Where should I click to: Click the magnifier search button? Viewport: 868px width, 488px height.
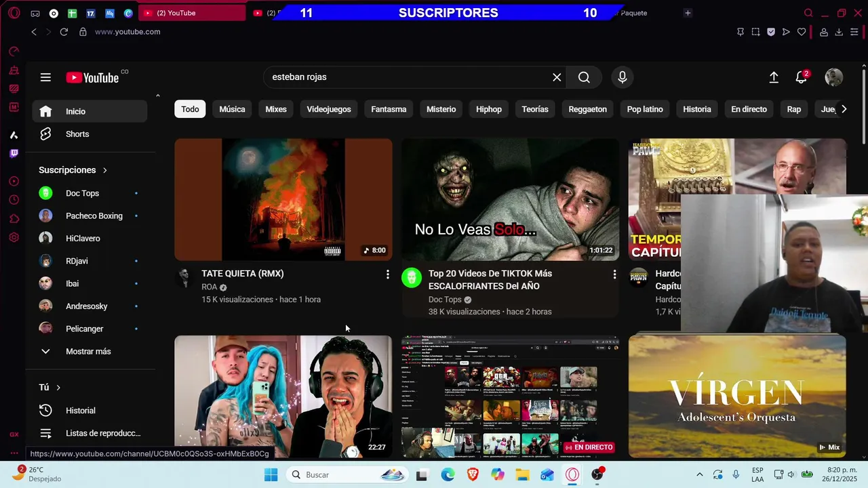(584, 77)
